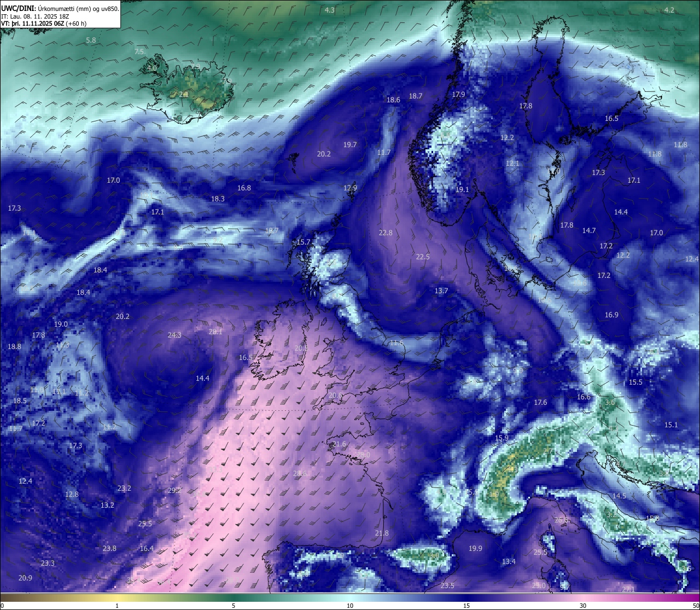This screenshot has width=700, height=610.
Task: Click the 14.7 value over the Baltic region
Action: tap(589, 231)
